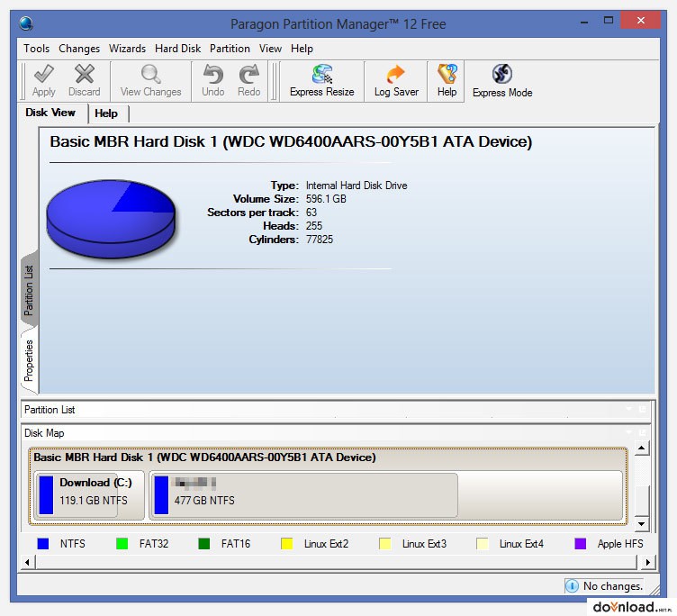Open the Log Saver tool
677x616 pixels.
click(x=396, y=81)
